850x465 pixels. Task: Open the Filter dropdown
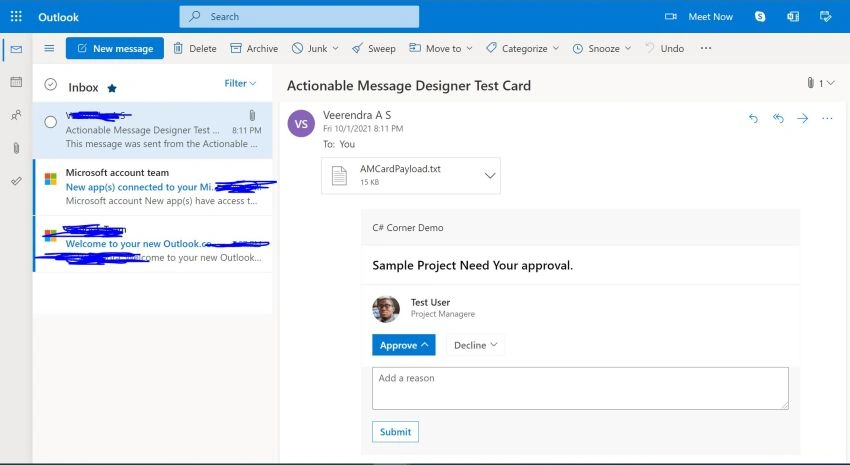click(240, 83)
